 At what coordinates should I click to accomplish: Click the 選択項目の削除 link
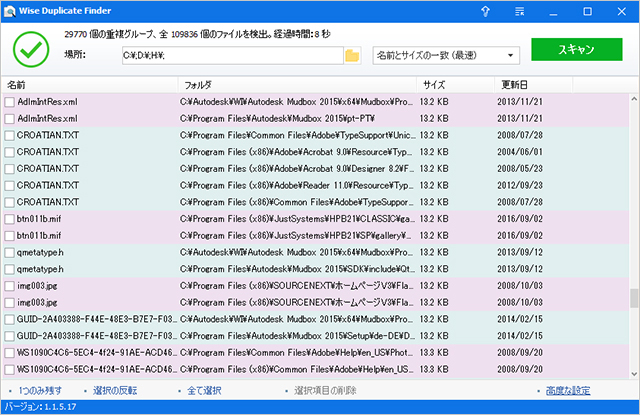[325, 391]
